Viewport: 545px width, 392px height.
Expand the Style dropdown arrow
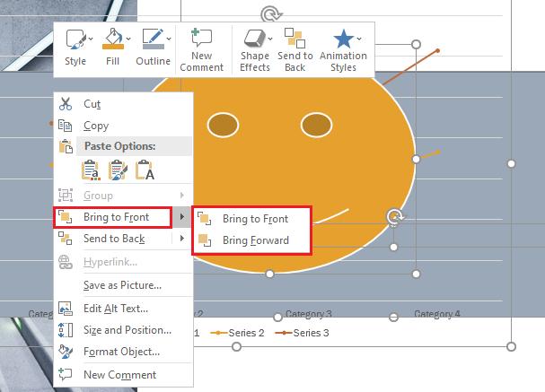tap(91, 39)
